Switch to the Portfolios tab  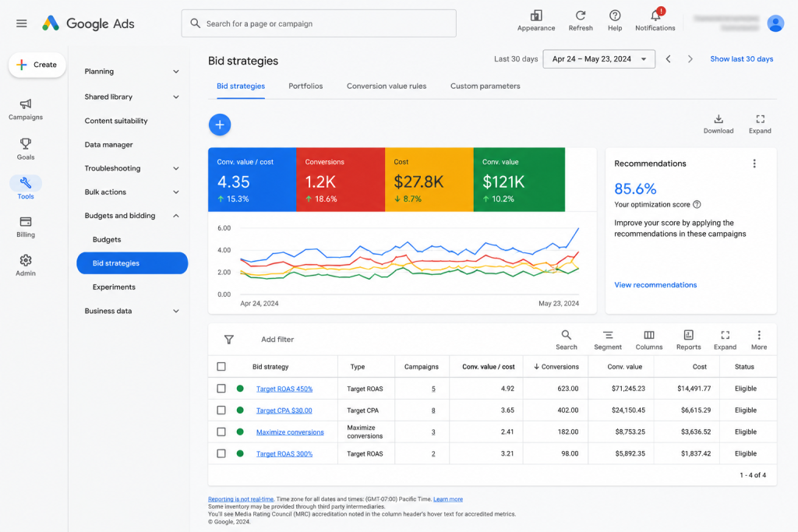coord(305,86)
